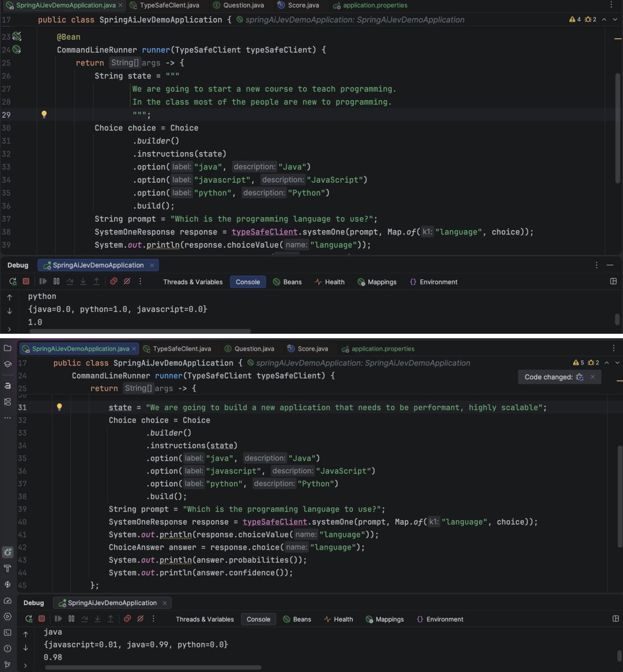Toggle Mute Breakpoints in the python-output debug toolbar

point(127,282)
